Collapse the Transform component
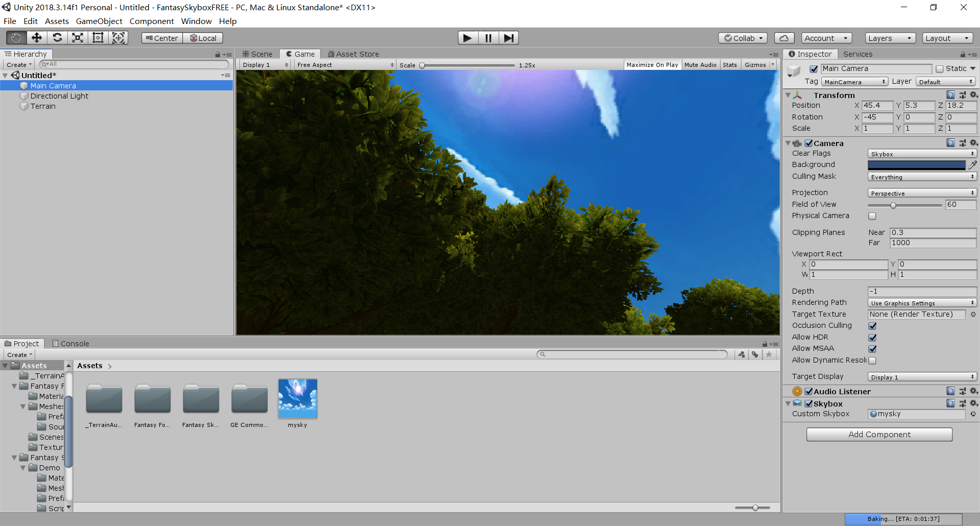This screenshot has width=980, height=526. [788, 95]
